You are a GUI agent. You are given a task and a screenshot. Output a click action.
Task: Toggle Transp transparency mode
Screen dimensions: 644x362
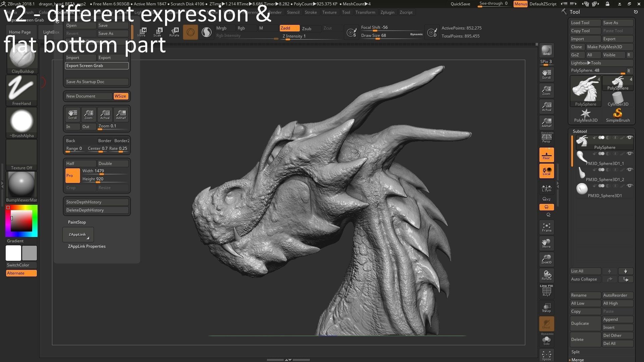click(x=546, y=307)
